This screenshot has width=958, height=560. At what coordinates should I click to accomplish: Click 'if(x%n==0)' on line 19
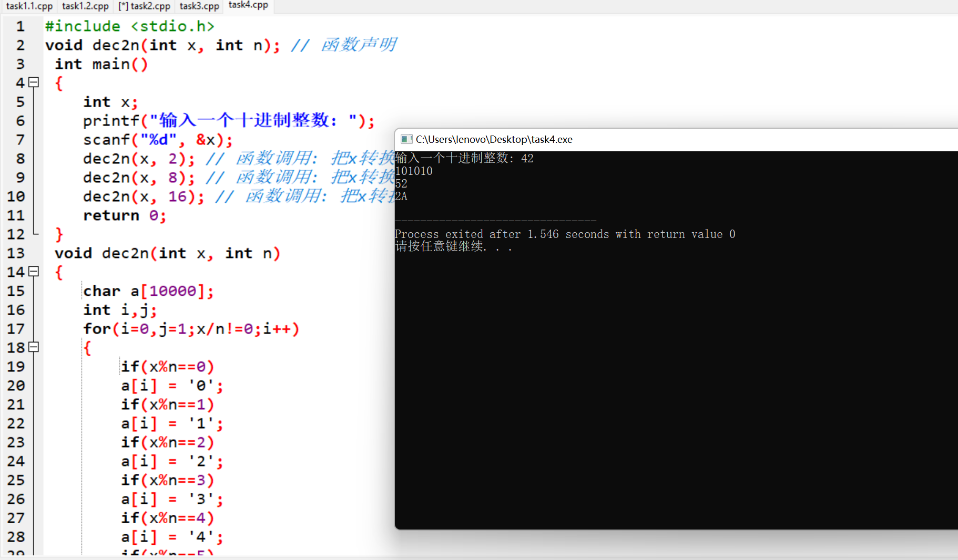[x=168, y=367]
